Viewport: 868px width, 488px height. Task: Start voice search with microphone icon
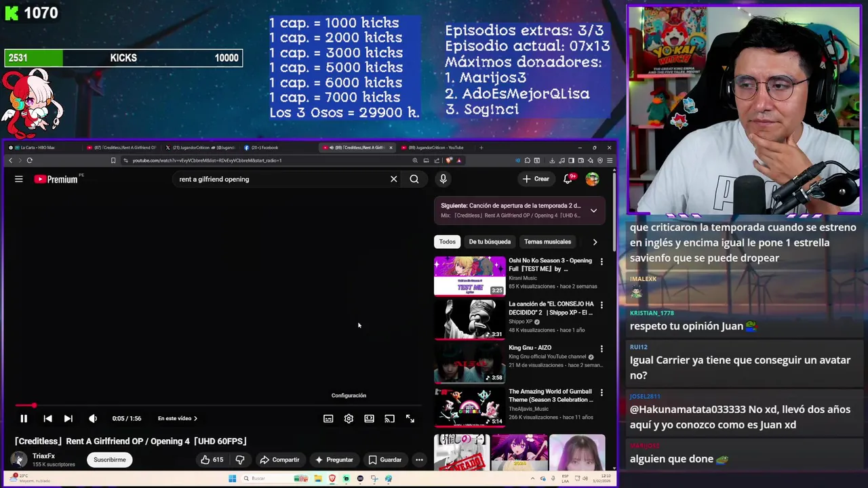[x=443, y=179]
